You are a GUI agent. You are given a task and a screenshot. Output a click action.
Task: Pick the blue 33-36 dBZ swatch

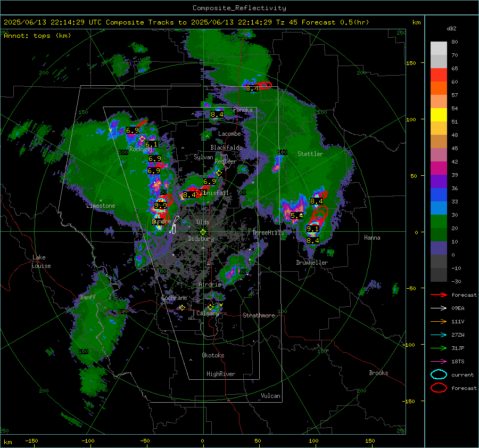(x=439, y=194)
